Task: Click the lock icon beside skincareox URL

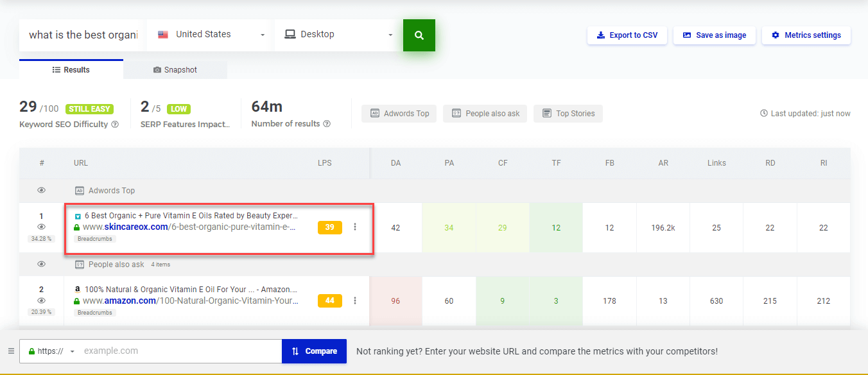Action: pos(77,227)
